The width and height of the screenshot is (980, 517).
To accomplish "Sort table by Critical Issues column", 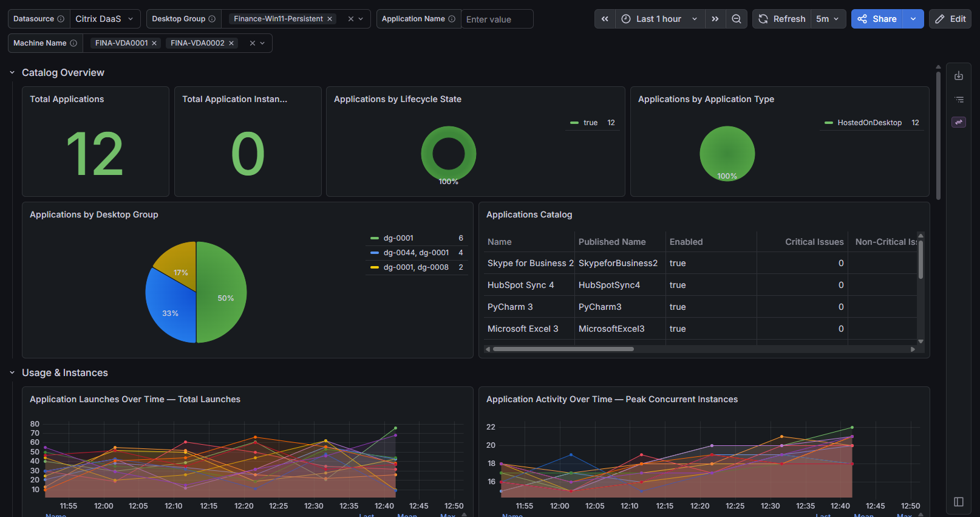I will point(814,242).
